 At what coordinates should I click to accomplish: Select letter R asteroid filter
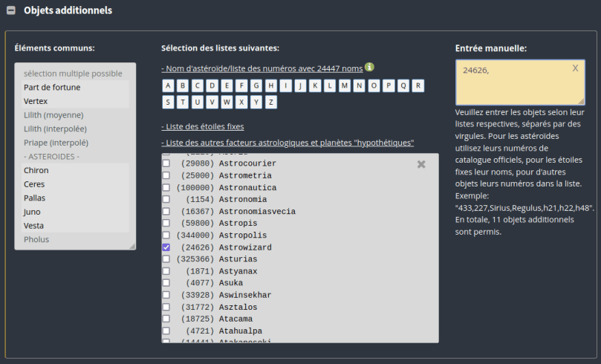click(418, 85)
